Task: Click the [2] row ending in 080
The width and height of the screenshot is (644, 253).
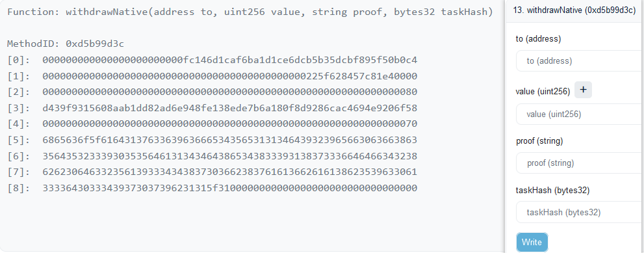Action: pos(213,92)
